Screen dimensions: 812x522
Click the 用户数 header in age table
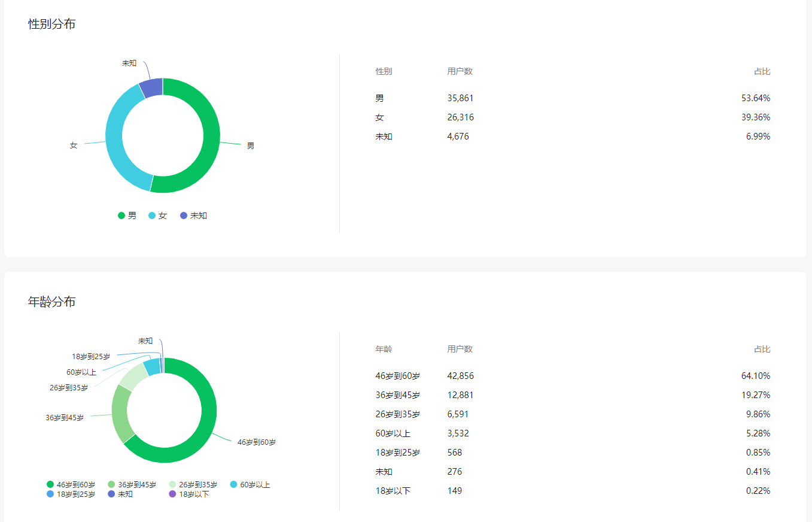coord(460,349)
